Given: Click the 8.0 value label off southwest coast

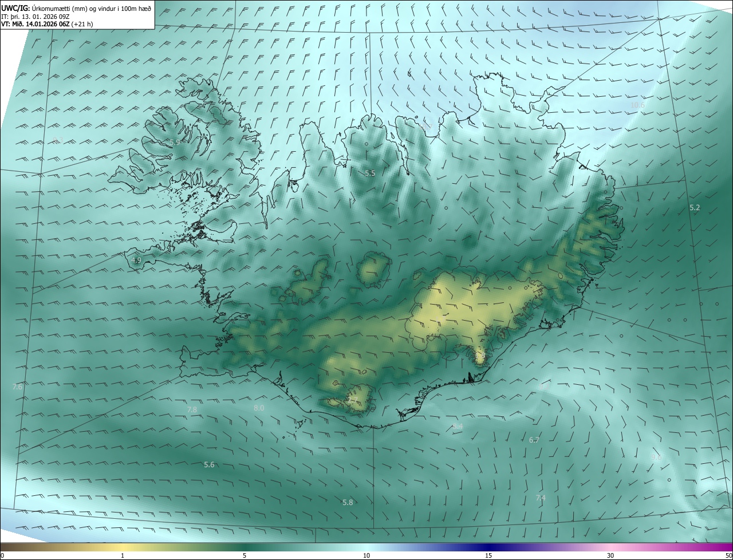Looking at the screenshot, I should (259, 408).
